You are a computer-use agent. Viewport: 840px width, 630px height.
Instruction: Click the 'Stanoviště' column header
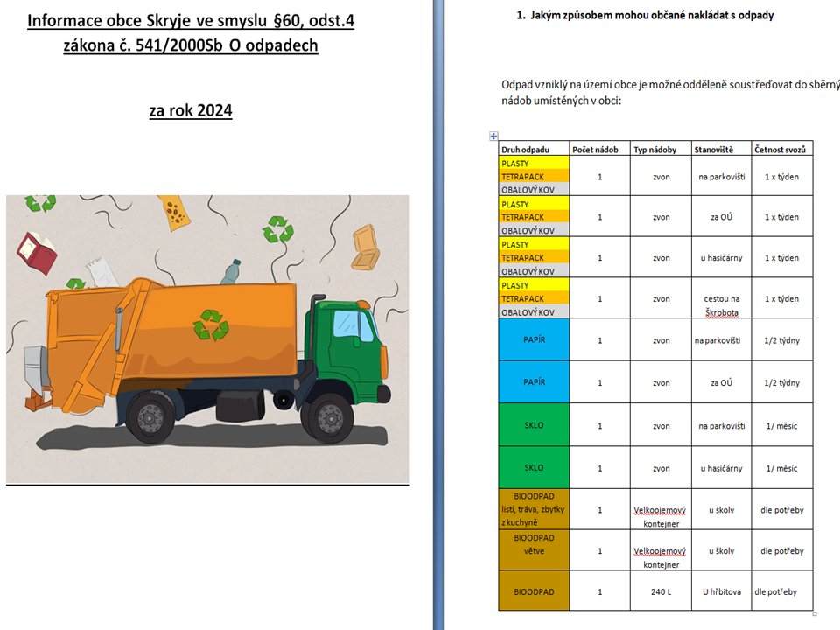[x=721, y=150]
